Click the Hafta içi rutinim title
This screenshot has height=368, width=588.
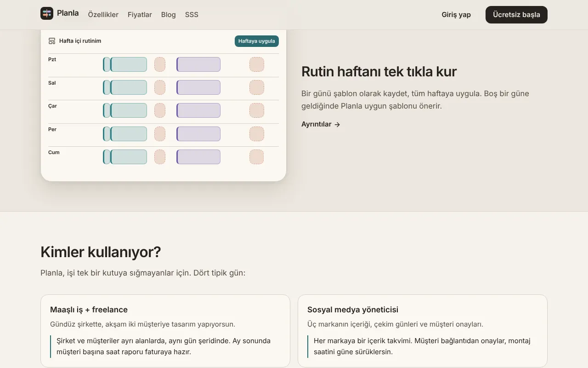coord(80,41)
